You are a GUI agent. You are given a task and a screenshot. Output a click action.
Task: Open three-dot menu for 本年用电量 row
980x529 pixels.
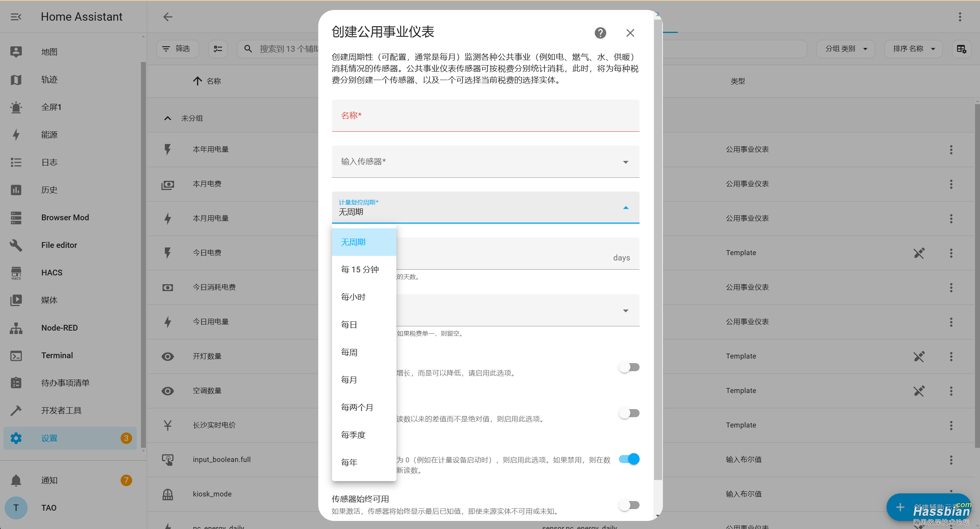pyautogui.click(x=951, y=149)
